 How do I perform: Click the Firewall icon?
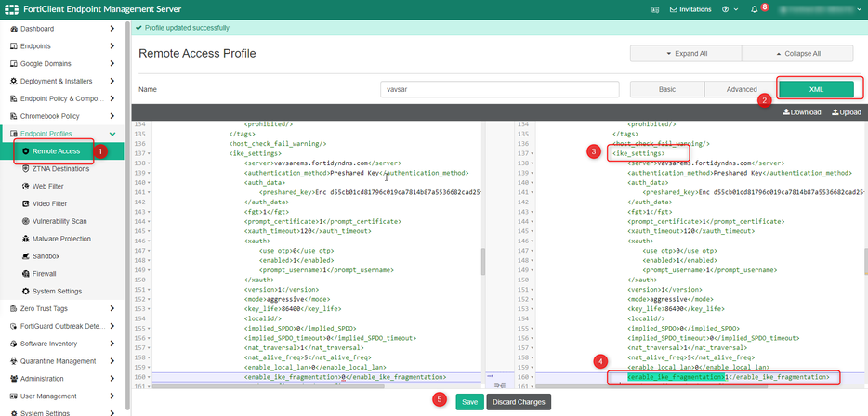pyautogui.click(x=25, y=274)
